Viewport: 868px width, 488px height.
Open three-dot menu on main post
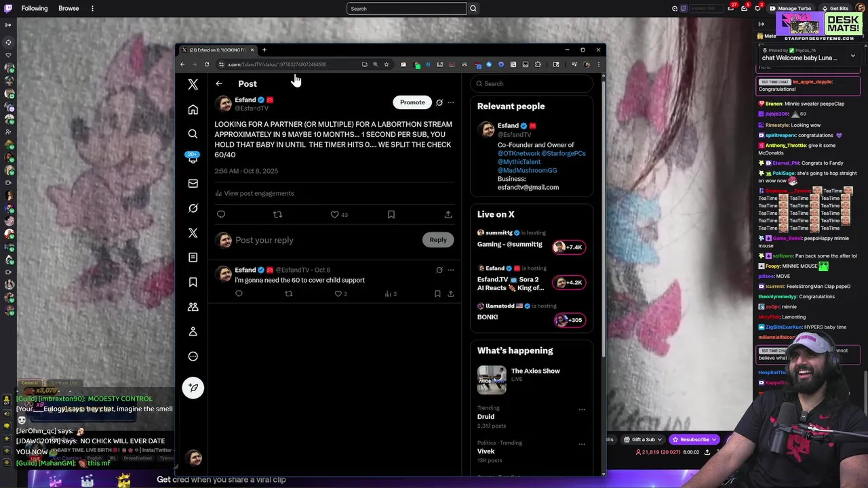click(451, 102)
